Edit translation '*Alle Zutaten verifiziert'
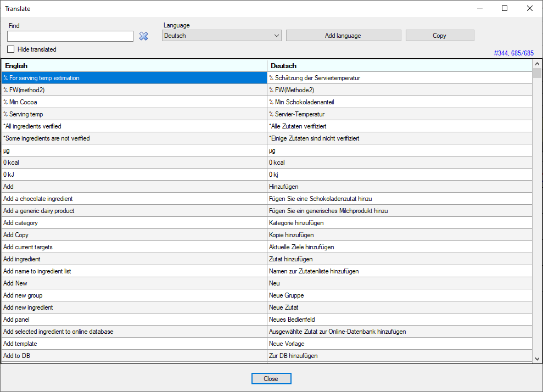 click(400, 126)
